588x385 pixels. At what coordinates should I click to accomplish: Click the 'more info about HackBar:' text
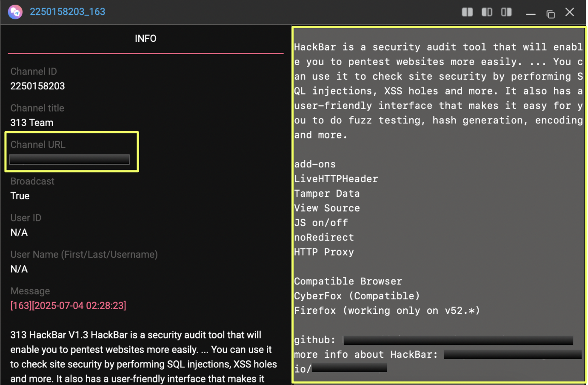pyautogui.click(x=366, y=355)
